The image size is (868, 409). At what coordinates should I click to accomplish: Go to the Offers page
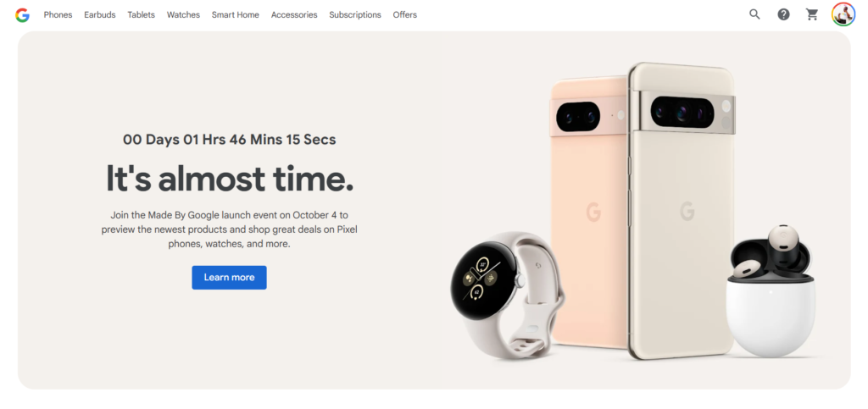[x=404, y=15]
